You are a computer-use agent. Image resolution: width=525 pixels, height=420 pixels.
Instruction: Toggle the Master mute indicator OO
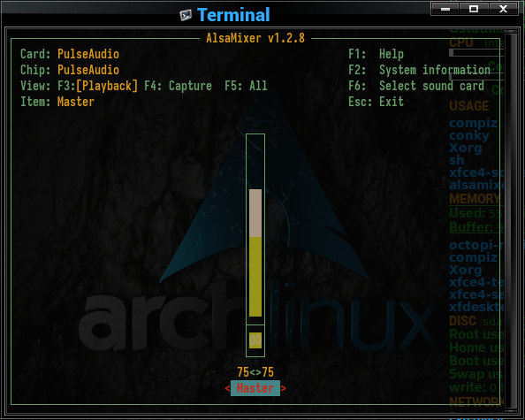tap(255, 340)
